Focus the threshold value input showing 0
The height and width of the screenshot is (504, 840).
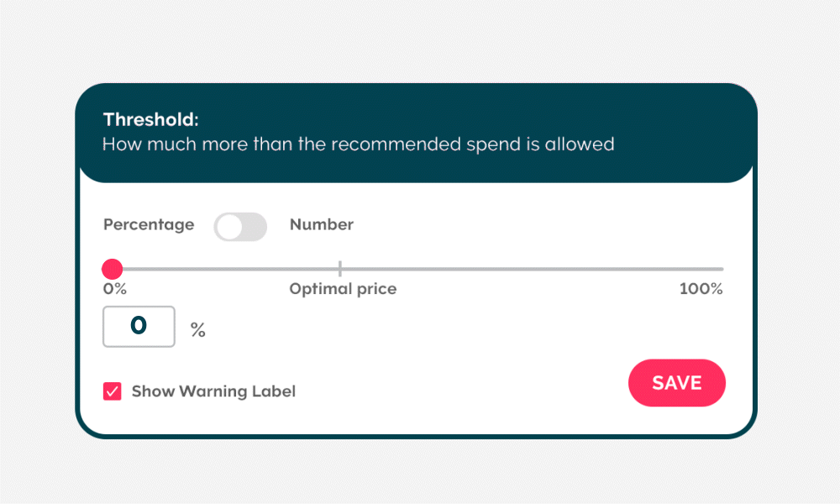tap(139, 327)
